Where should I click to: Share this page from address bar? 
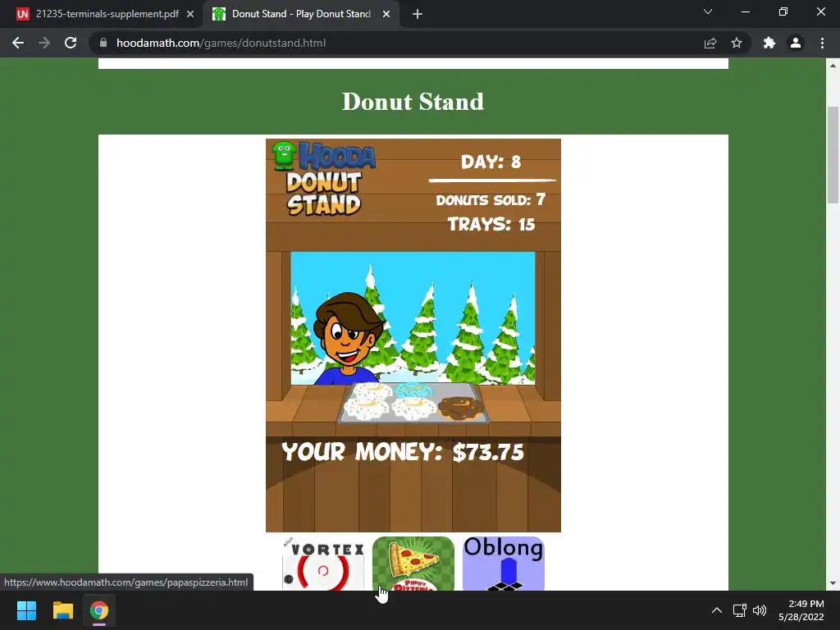tap(710, 43)
